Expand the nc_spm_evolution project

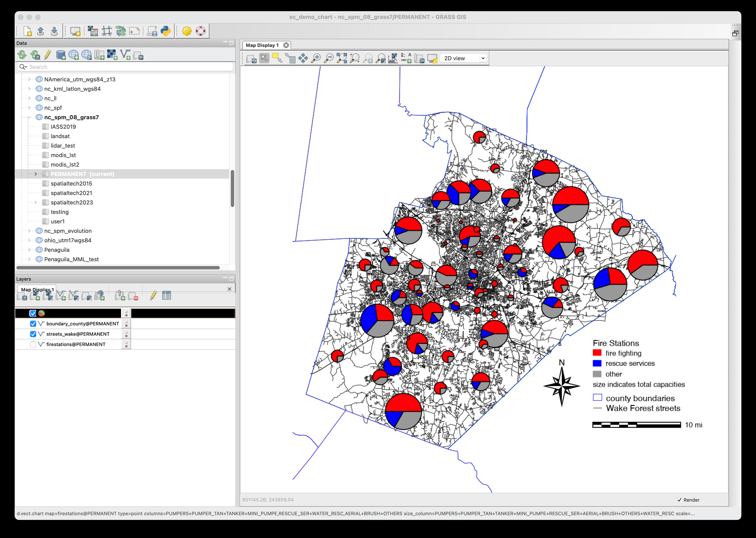[29, 231]
